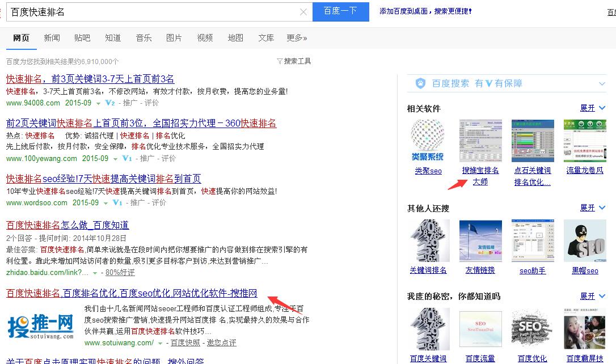Image resolution: width=616 pixels, height=364 pixels.
Task: Expand dropdown arrow next to www.94008.com
Action: [x=98, y=103]
